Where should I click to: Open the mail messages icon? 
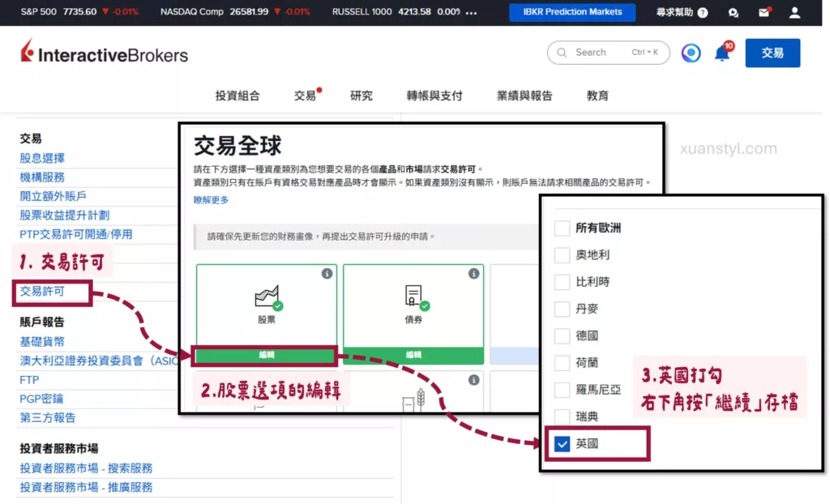(x=764, y=12)
